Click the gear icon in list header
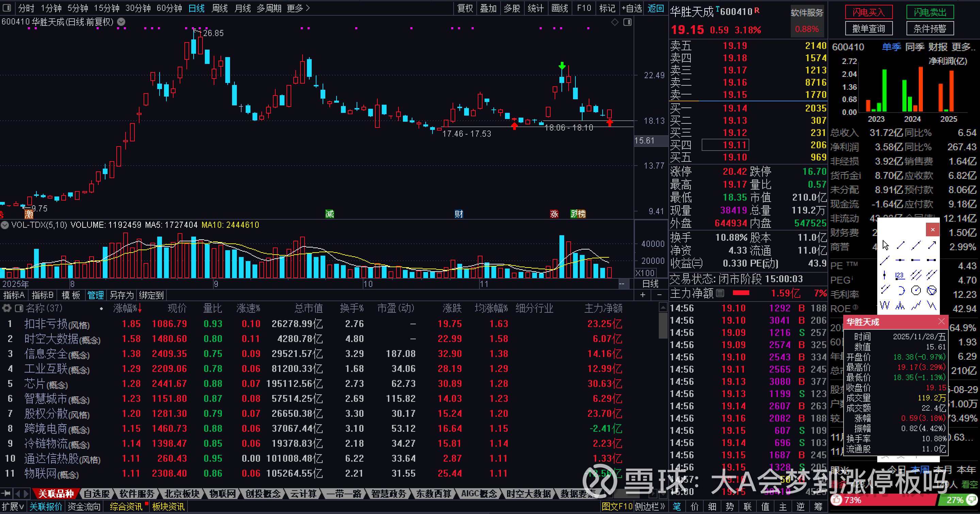 (6, 308)
